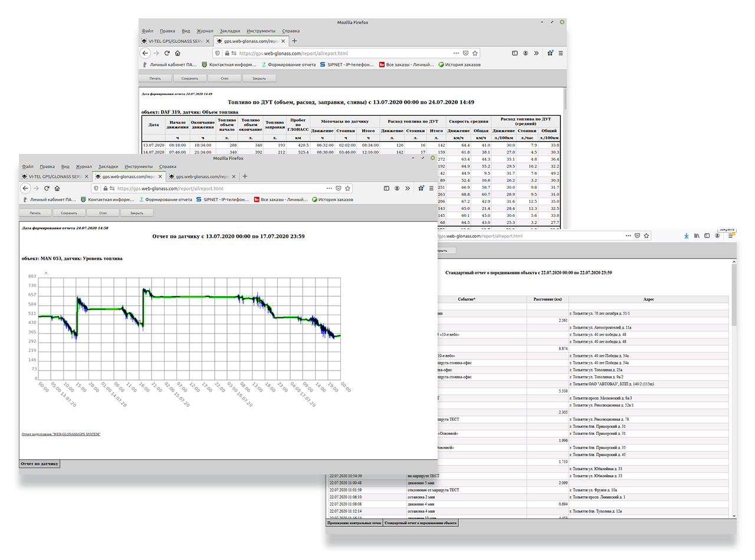Show overflow toolbar chevron in front window
This screenshot has width=755, height=560.
408,188
